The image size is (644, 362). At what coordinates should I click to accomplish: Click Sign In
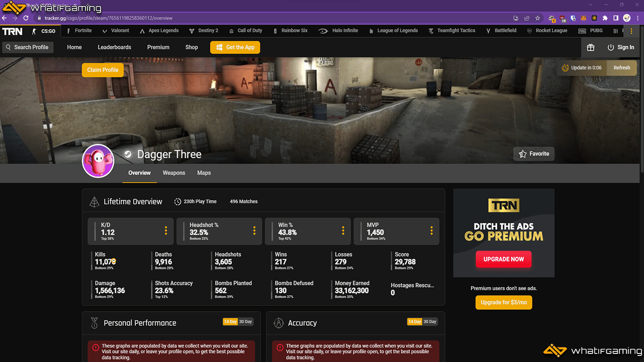click(x=621, y=47)
